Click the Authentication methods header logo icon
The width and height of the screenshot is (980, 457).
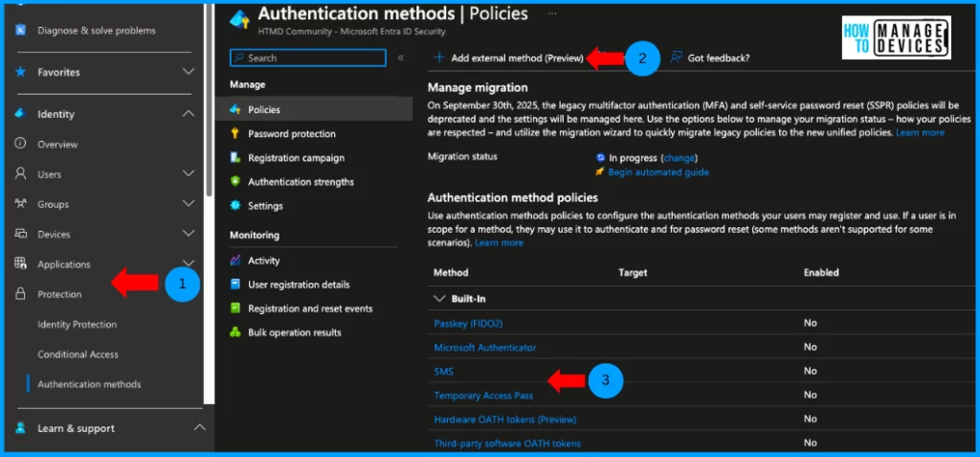coord(239,19)
